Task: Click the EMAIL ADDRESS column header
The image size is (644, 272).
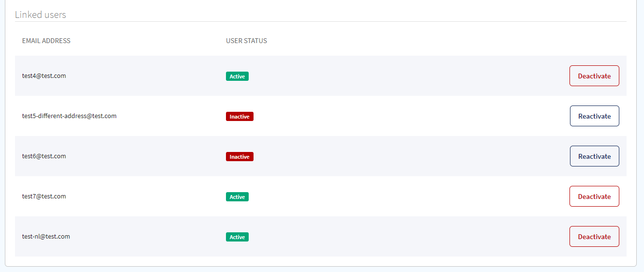Action: coord(46,41)
